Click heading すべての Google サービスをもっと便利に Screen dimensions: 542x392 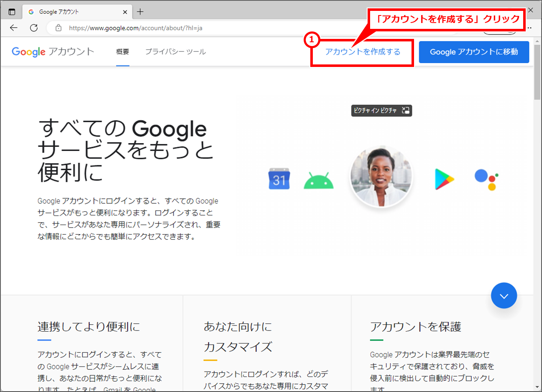125,150
